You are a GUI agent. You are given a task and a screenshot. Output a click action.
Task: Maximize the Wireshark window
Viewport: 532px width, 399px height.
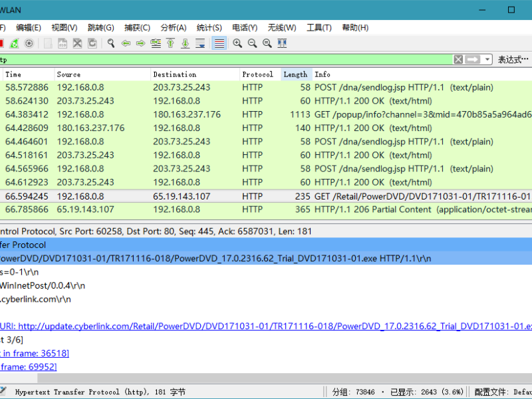point(511,10)
